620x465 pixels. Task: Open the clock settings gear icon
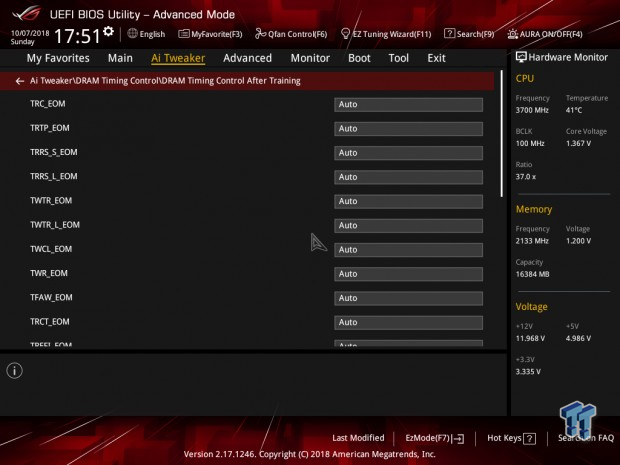point(108,31)
